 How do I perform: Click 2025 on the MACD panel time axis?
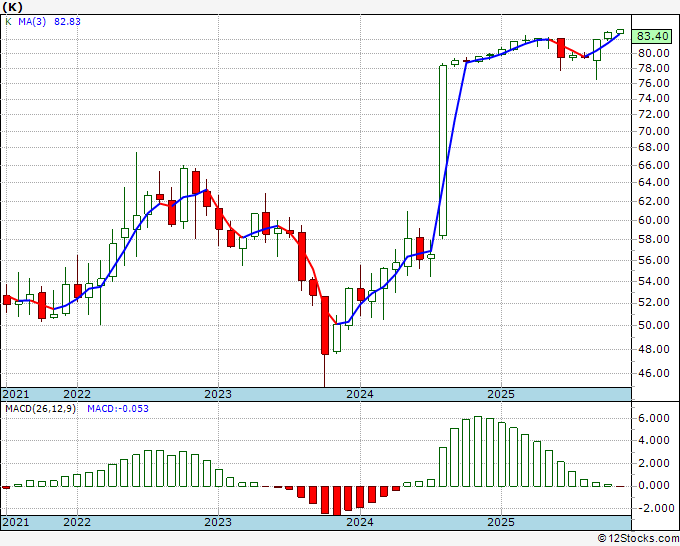click(x=501, y=522)
